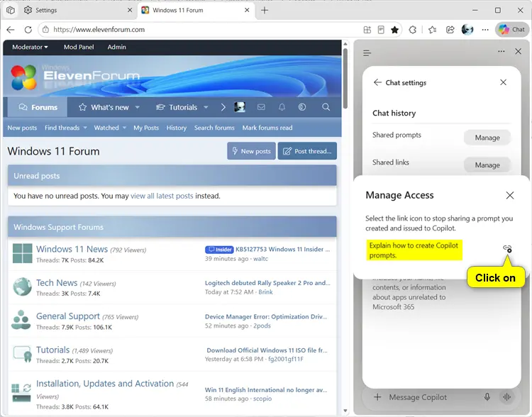This screenshot has height=417, width=532.
Task: Click Manage beside Shared prompts
Action: [487, 138]
